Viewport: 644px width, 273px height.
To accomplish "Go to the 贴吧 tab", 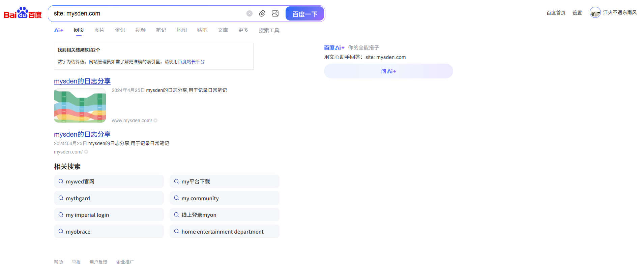I will (202, 30).
